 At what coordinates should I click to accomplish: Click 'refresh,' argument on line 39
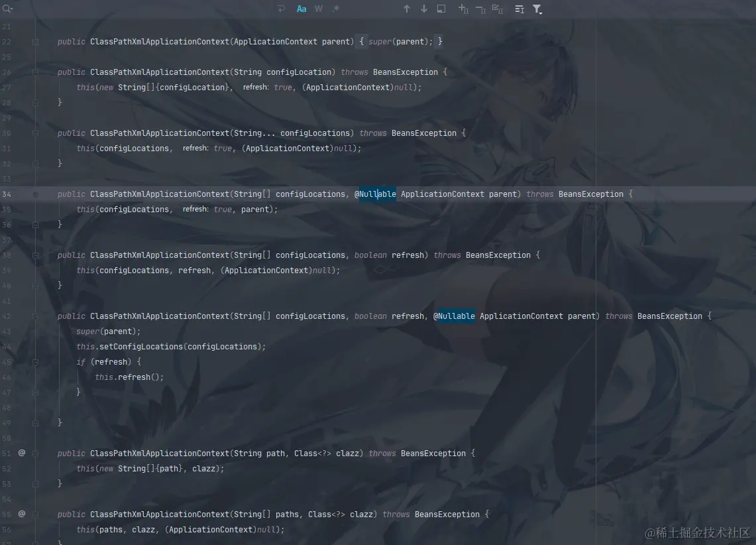[197, 271]
